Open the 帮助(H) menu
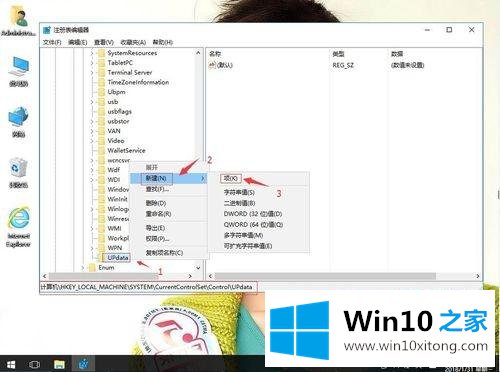The height and width of the screenshot is (372, 500). [163, 42]
